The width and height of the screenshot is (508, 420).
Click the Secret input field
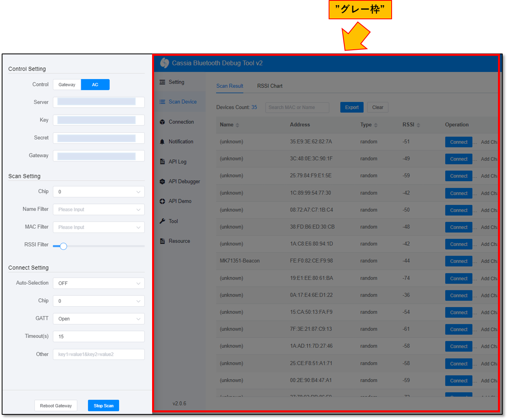(99, 138)
